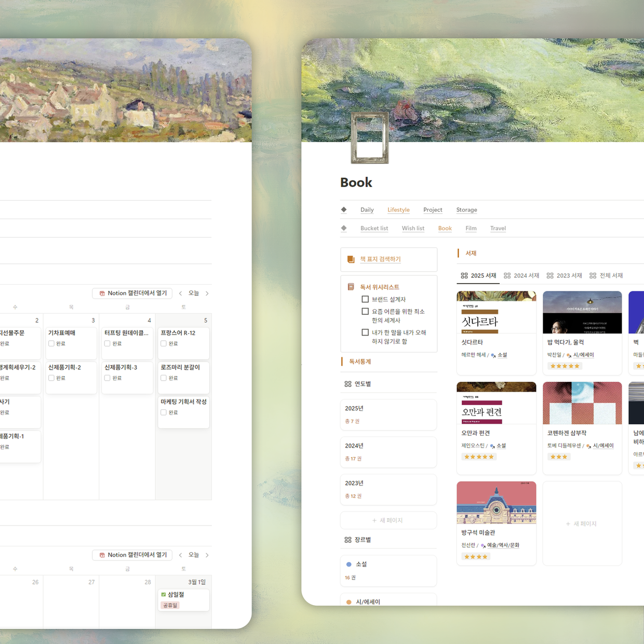The height and width of the screenshot is (644, 644).
Task: Open the upper Notion 캘린더에서 열기 button
Action: [132, 293]
